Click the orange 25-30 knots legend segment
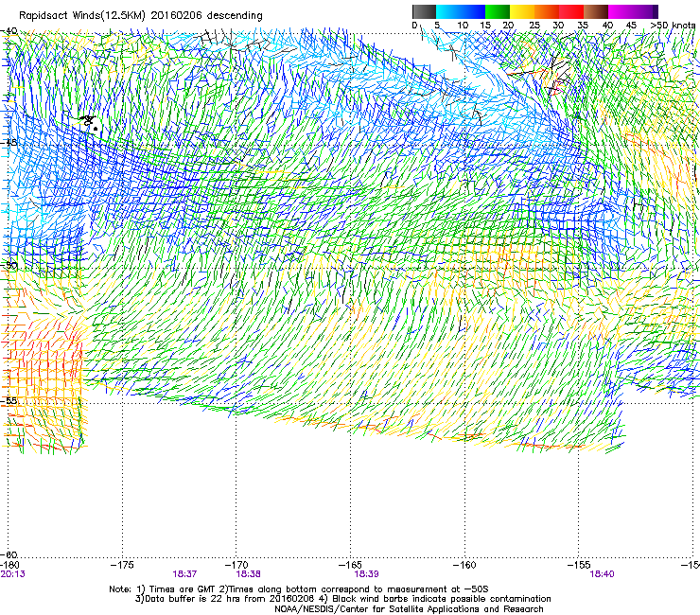This screenshot has height=615, width=700. (547, 11)
